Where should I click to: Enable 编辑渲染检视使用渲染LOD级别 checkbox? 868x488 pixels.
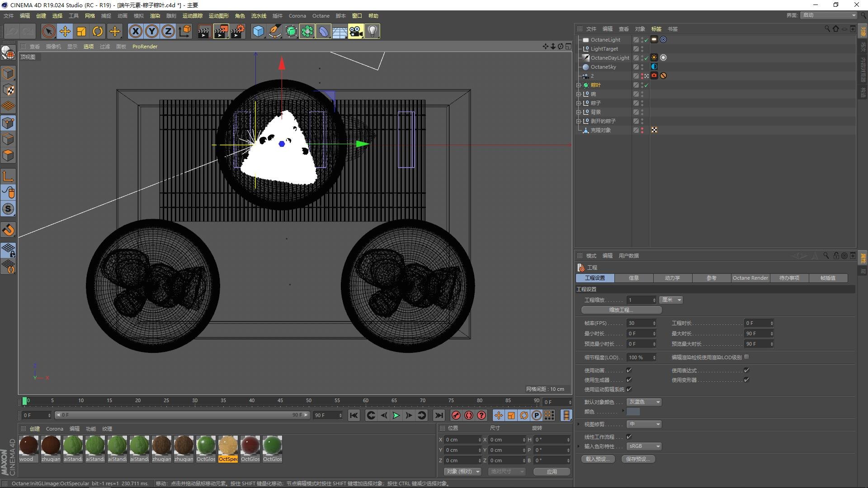point(747,357)
